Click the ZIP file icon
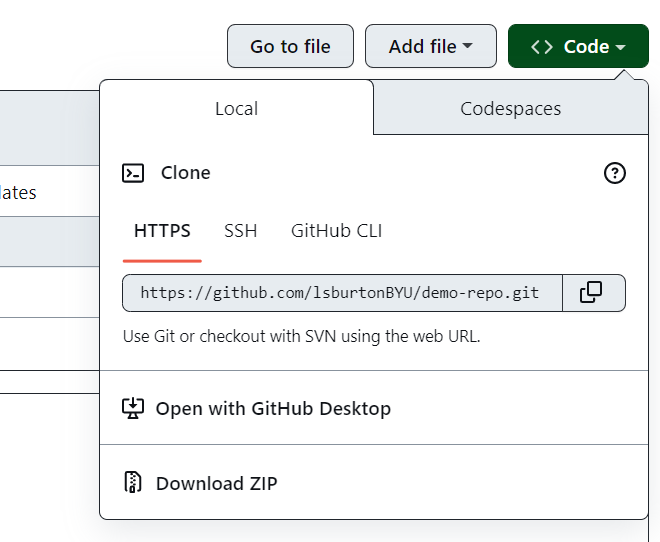This screenshot has height=542, width=660. pos(133,482)
